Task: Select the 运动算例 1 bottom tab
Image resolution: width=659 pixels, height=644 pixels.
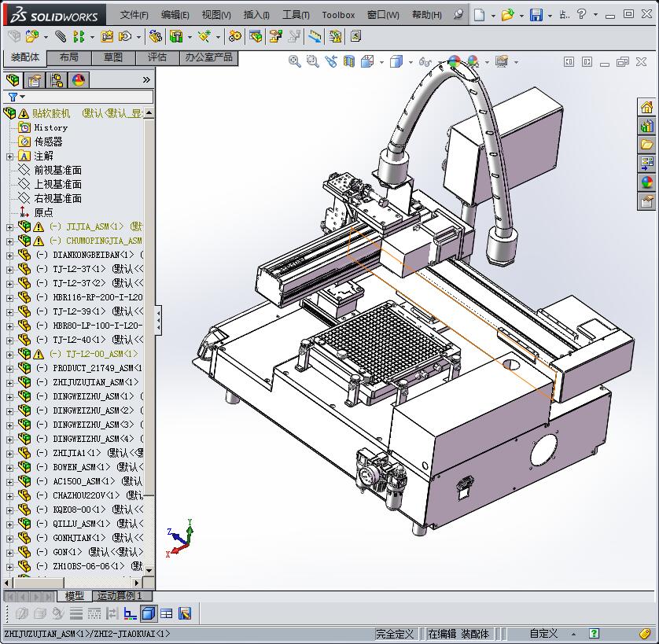Action: pyautogui.click(x=120, y=596)
